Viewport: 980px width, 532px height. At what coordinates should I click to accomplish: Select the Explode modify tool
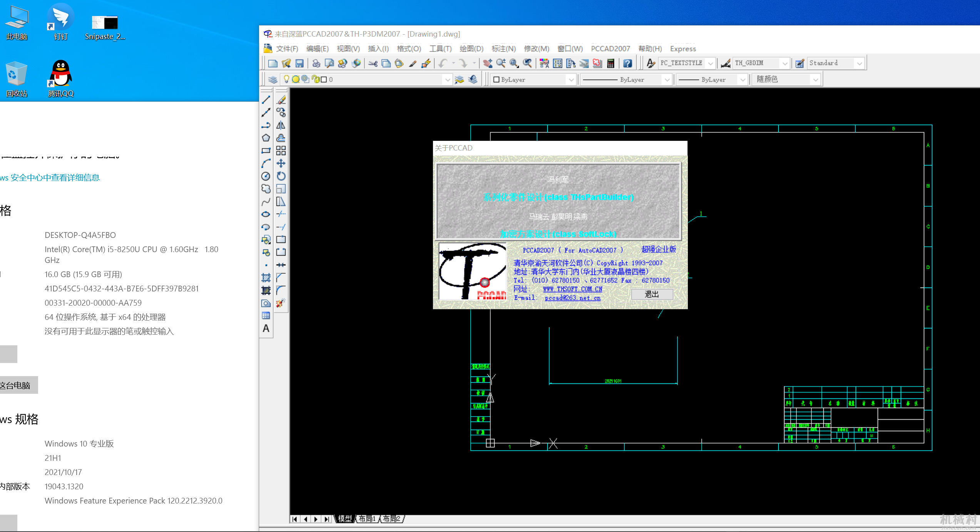coord(281,303)
